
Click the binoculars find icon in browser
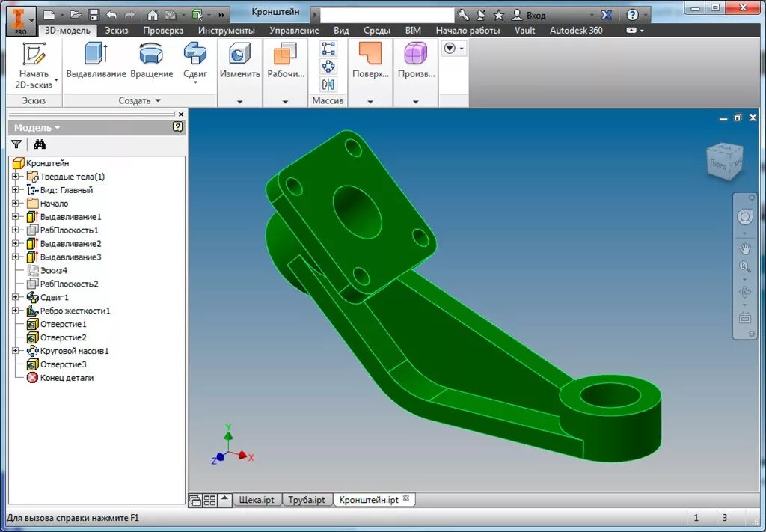[x=40, y=144]
